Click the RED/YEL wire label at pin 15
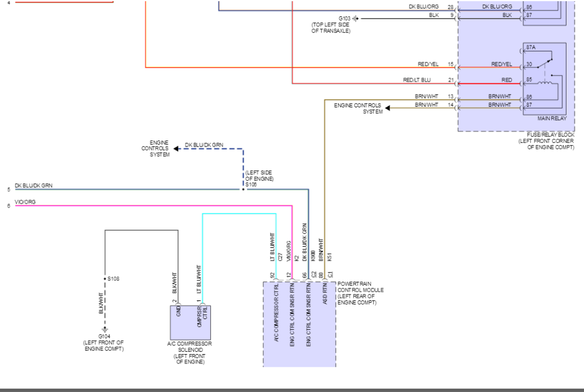 pos(427,64)
